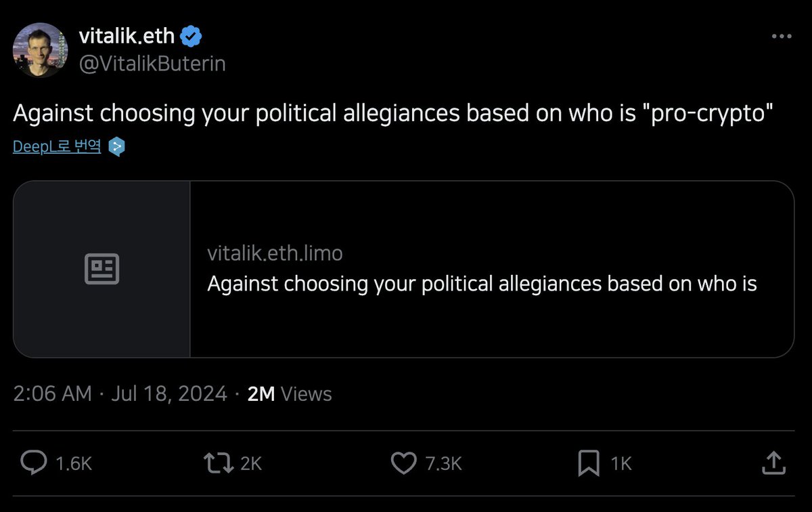Click the 2M Views count

point(290,393)
